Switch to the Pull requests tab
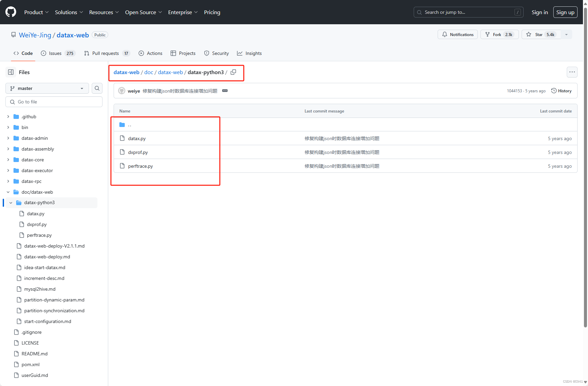Screen dimensions: 588x386 click(x=107, y=53)
